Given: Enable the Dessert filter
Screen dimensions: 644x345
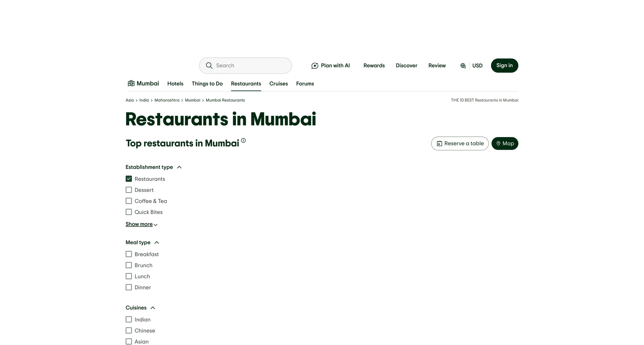Looking at the screenshot, I should (x=129, y=190).
